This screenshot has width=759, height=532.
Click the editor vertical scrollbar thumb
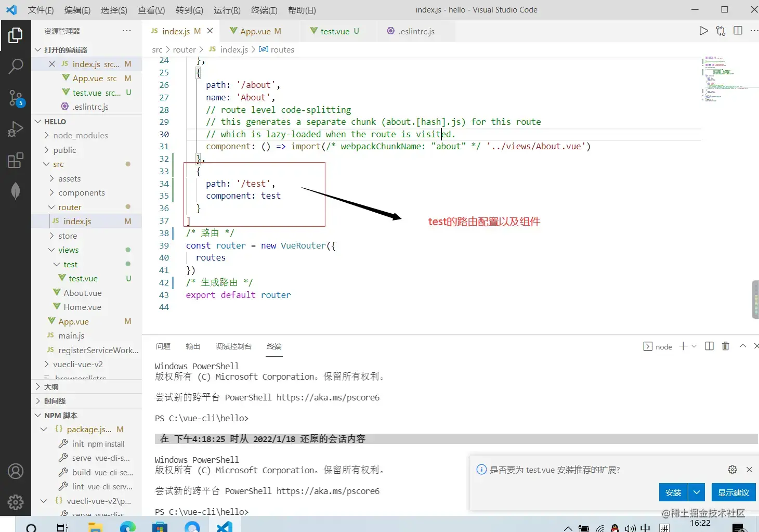tap(755, 299)
